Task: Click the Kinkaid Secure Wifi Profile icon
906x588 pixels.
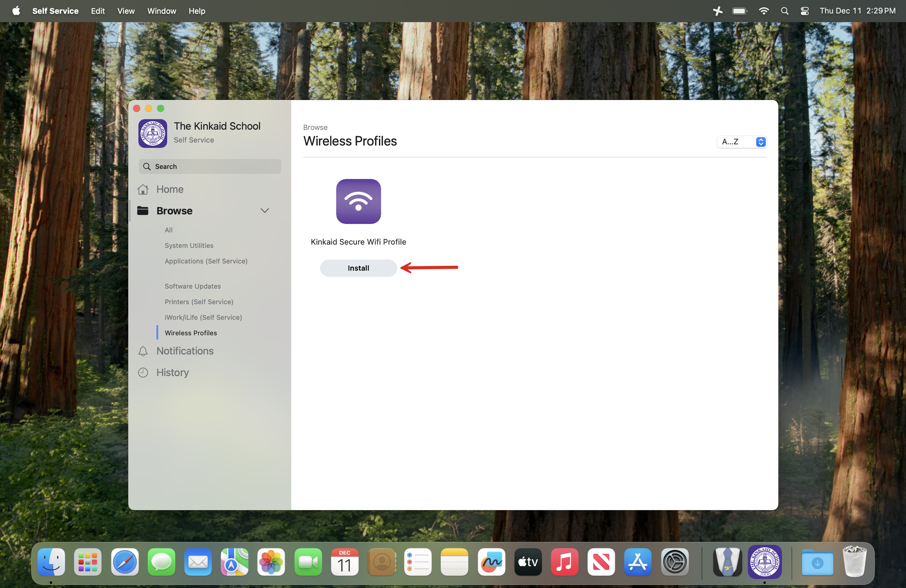Action: click(358, 201)
